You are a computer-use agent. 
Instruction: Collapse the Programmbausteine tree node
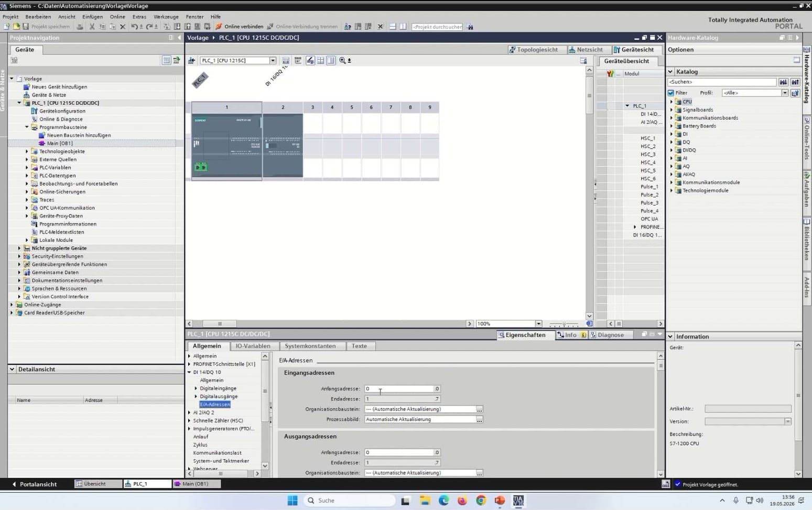coord(27,127)
